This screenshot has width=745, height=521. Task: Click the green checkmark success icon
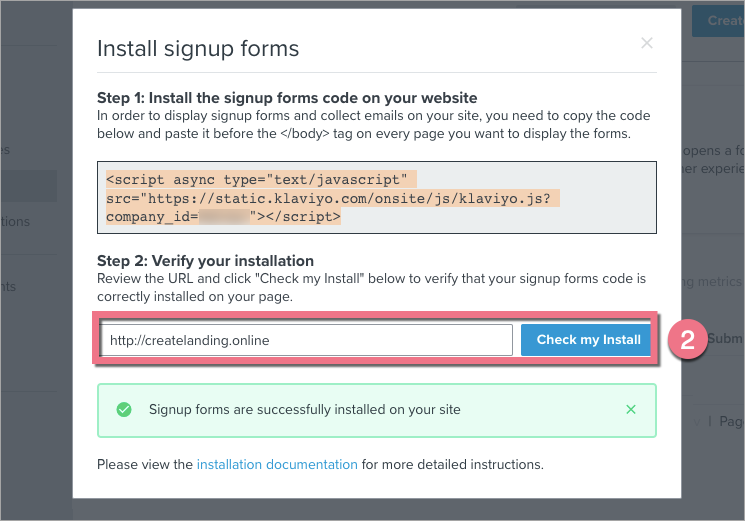point(124,409)
